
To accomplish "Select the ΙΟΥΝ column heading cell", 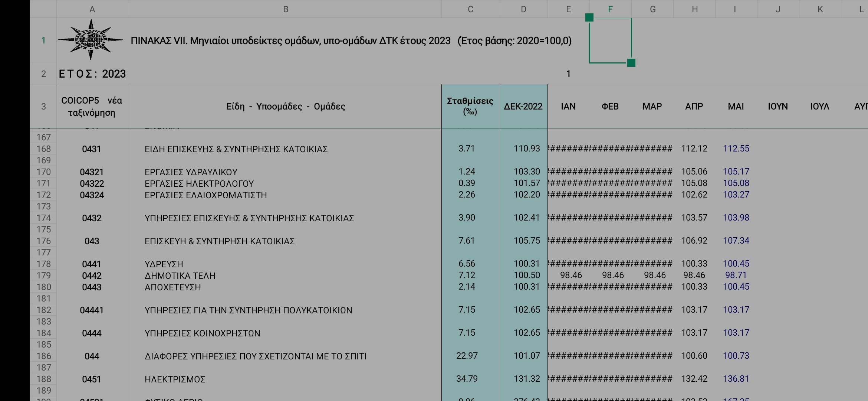I will pos(777,106).
